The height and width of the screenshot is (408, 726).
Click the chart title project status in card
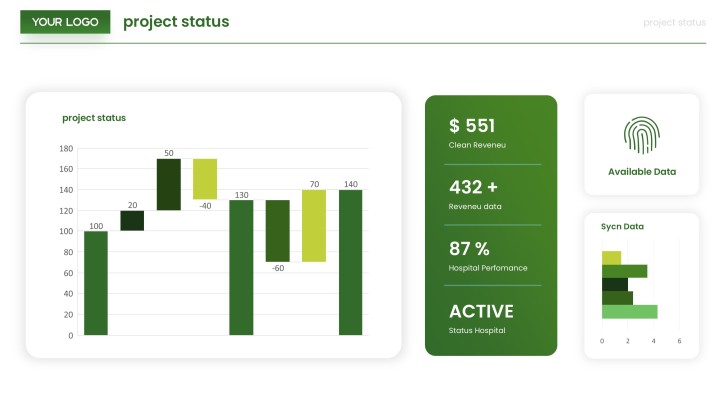(x=94, y=118)
